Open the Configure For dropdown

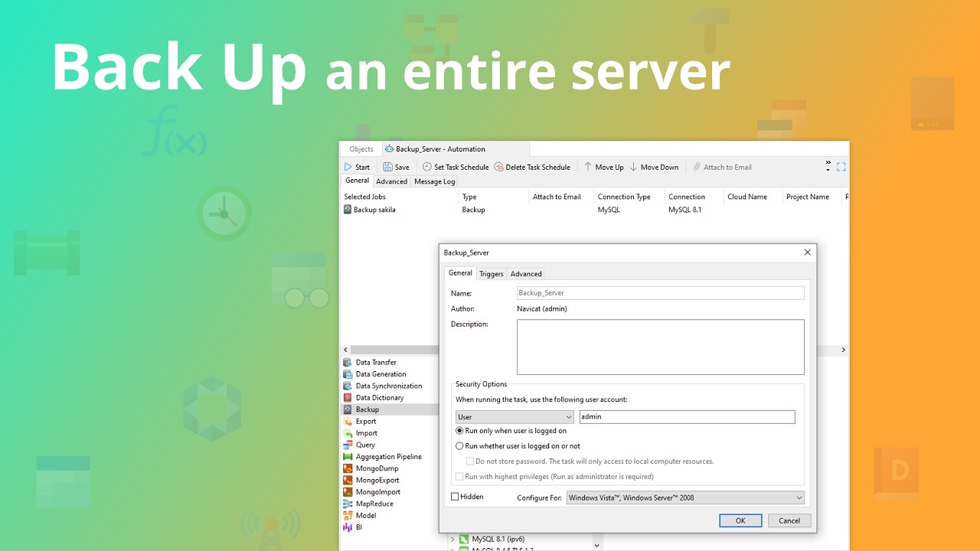coord(685,498)
